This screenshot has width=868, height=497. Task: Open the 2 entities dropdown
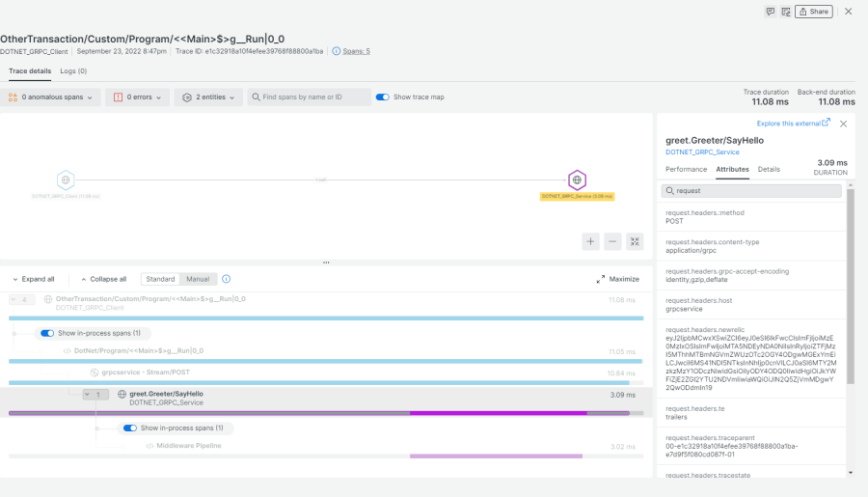208,97
